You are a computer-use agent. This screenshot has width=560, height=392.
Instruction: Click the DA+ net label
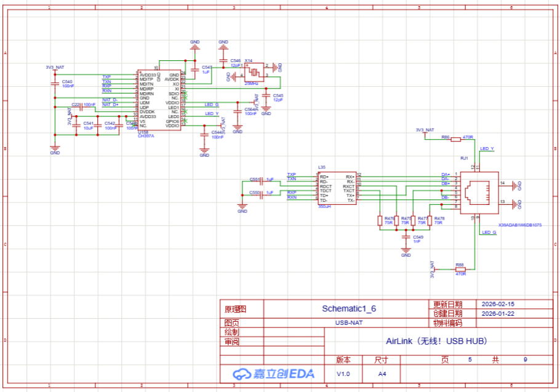446,175
